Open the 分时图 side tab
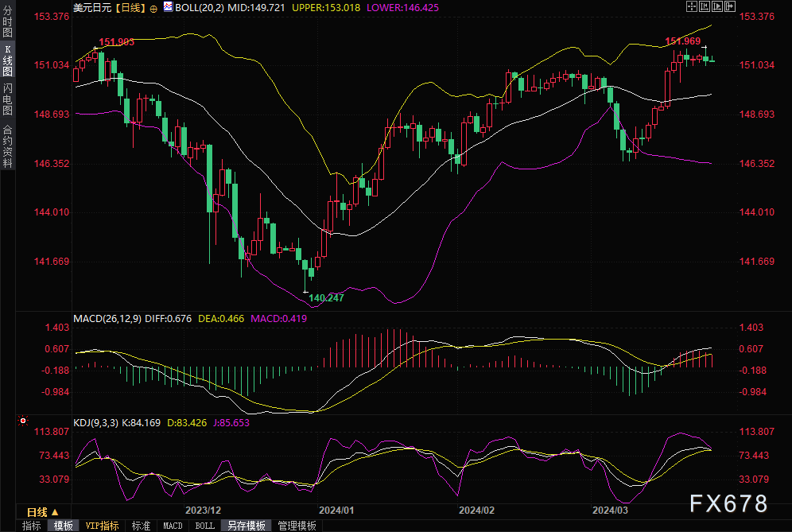This screenshot has height=532, width=792. click(x=7, y=21)
